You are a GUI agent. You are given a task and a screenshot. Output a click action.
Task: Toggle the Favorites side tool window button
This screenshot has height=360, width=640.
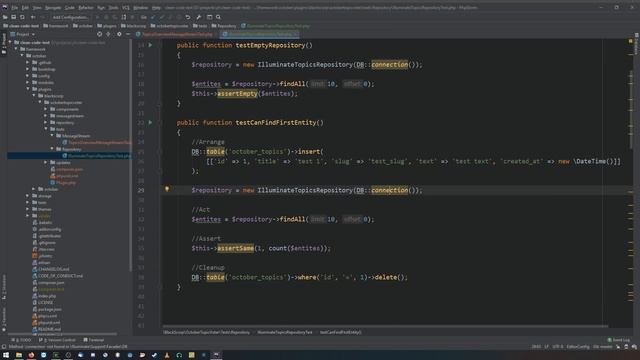4,320
